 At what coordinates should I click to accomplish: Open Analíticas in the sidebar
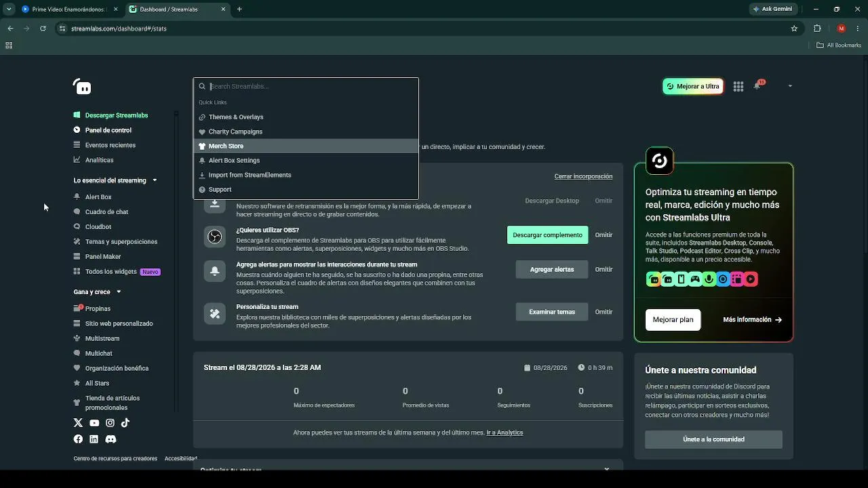[x=99, y=160]
